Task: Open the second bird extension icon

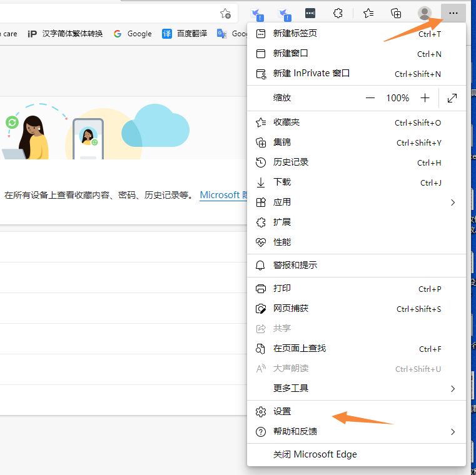Action: pos(285,14)
